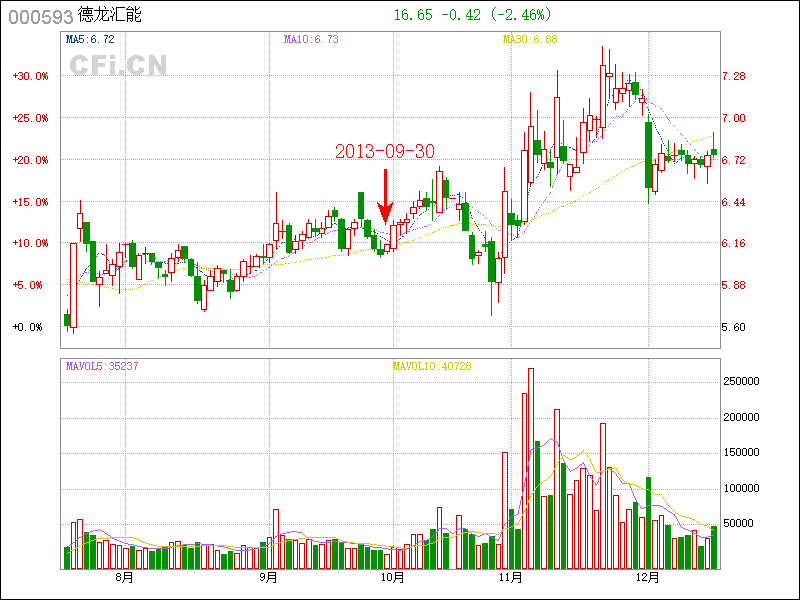Select the MA30:6.88 legend label
Image resolution: width=800 pixels, height=600 pixels.
tap(529, 39)
